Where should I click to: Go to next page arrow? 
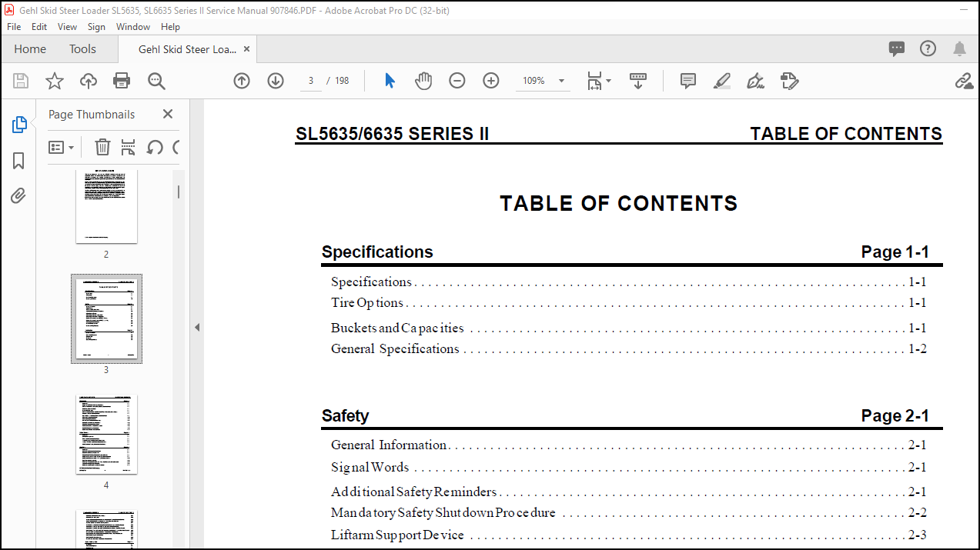point(276,81)
